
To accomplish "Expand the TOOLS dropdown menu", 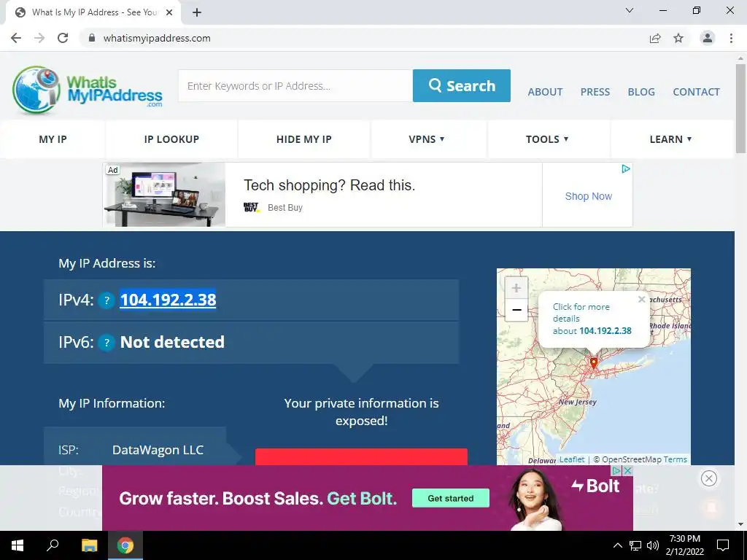I will point(547,139).
